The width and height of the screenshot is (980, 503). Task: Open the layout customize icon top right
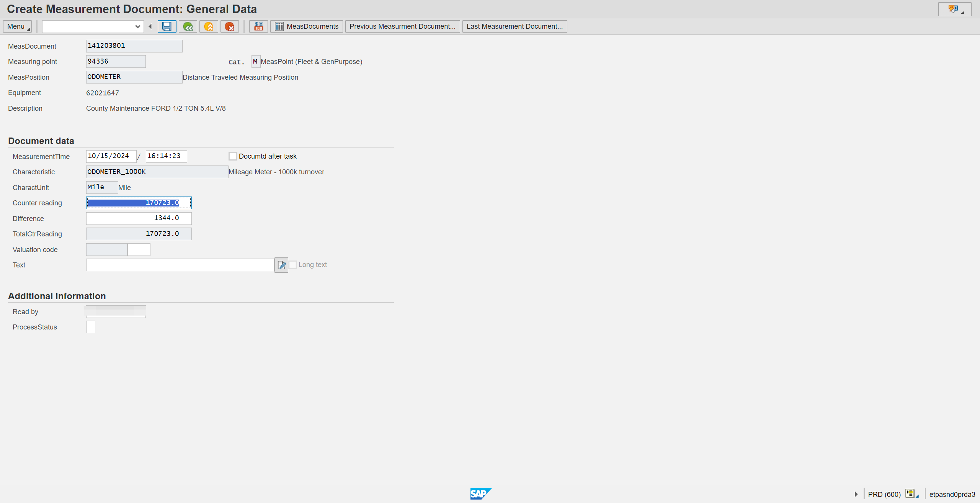pos(955,9)
